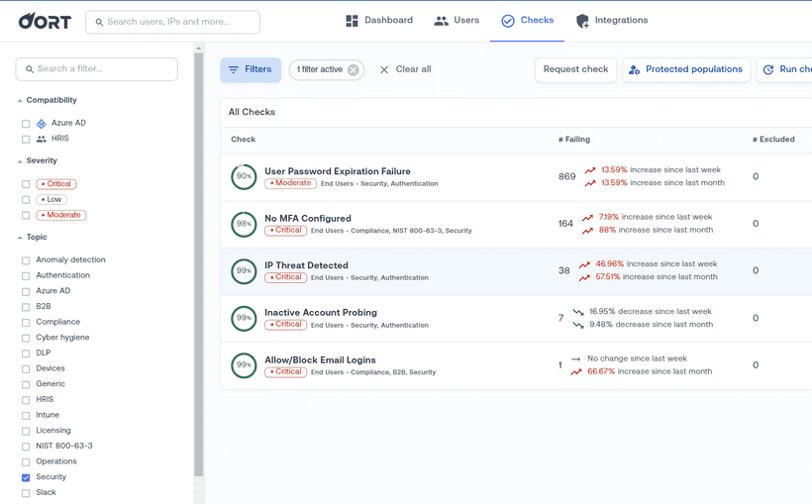
Task: Click the Dort logo
Action: [x=45, y=21]
